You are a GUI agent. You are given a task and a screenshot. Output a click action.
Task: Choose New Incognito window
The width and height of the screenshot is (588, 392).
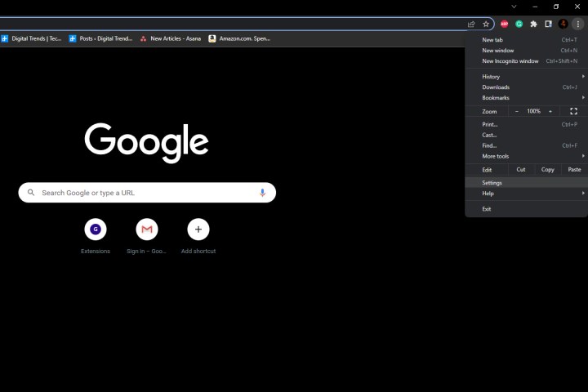527,60
